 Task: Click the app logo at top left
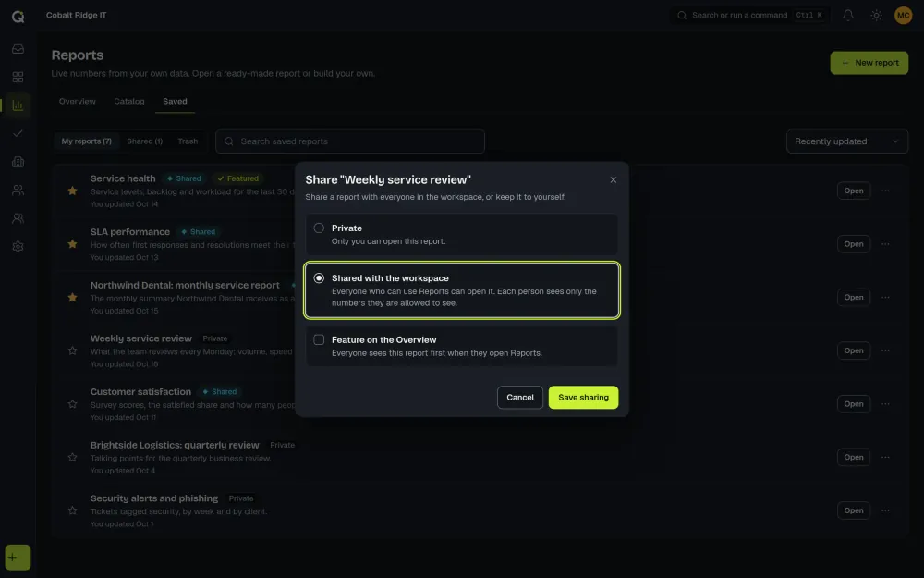click(x=18, y=17)
